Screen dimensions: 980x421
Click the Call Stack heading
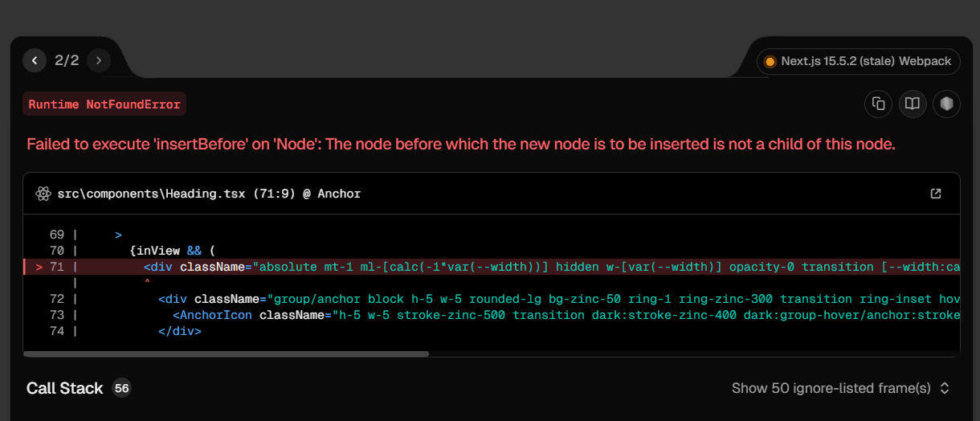[65, 388]
